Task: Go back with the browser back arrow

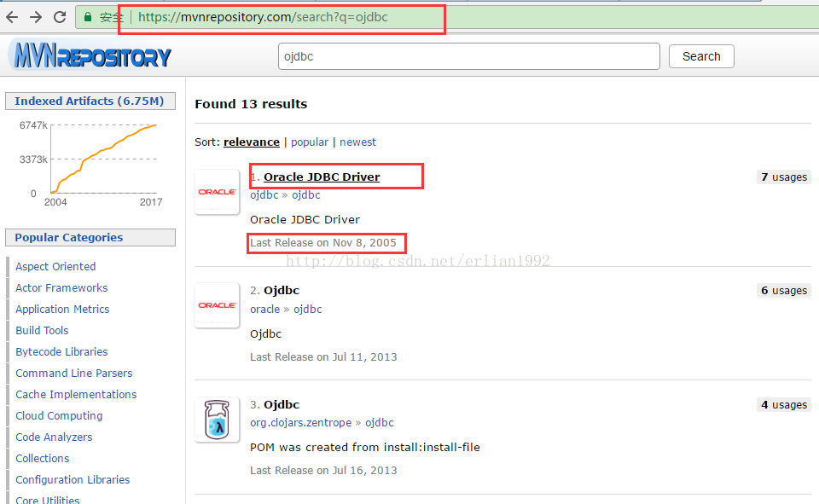Action: point(12,17)
